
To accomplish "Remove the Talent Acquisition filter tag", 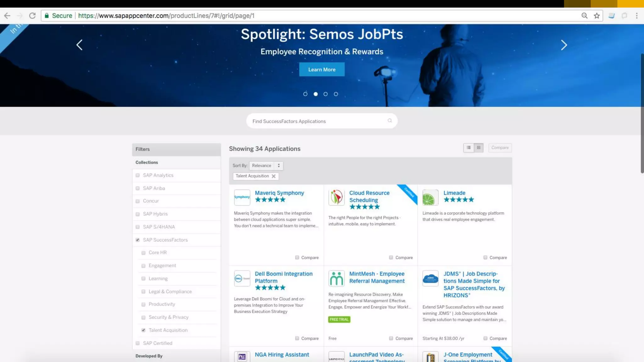I will (274, 176).
